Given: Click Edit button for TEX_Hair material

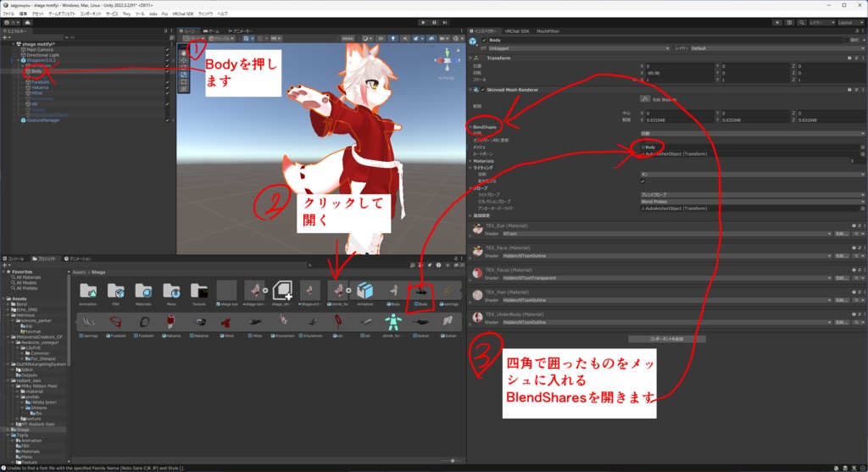Looking at the screenshot, I should point(841,300).
